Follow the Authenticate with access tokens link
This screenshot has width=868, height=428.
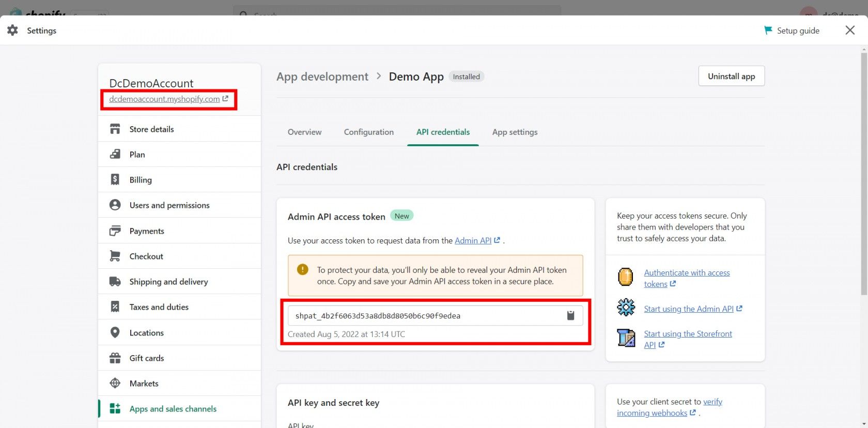(x=686, y=273)
